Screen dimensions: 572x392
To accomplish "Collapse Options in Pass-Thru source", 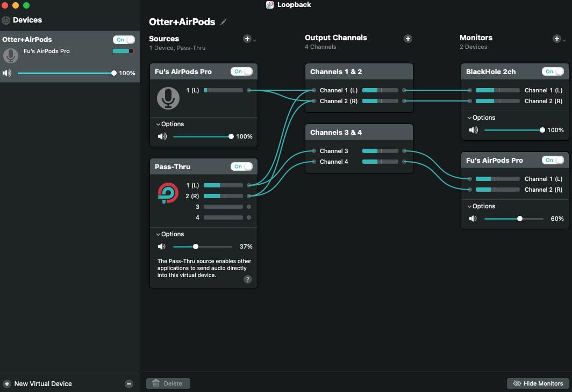I will [170, 234].
